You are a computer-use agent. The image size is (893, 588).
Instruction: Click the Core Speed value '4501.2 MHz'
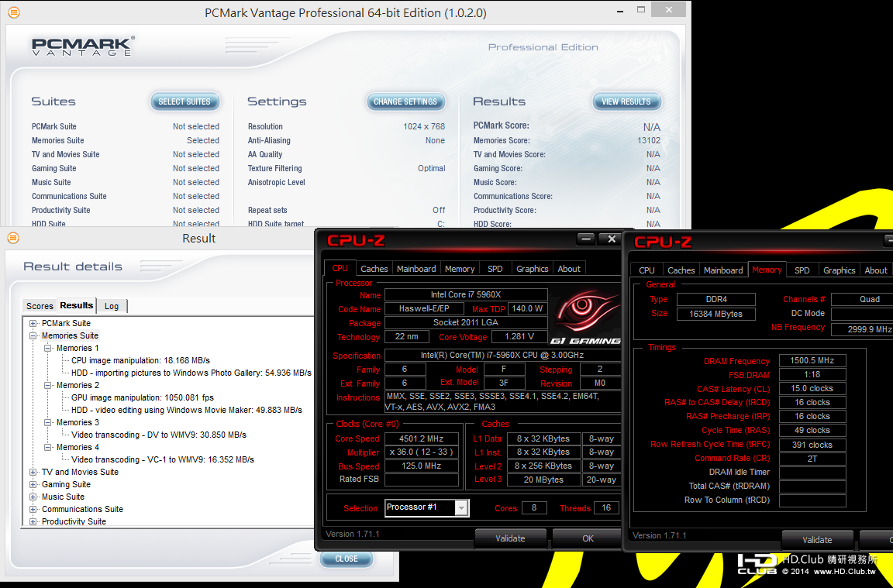point(422,438)
